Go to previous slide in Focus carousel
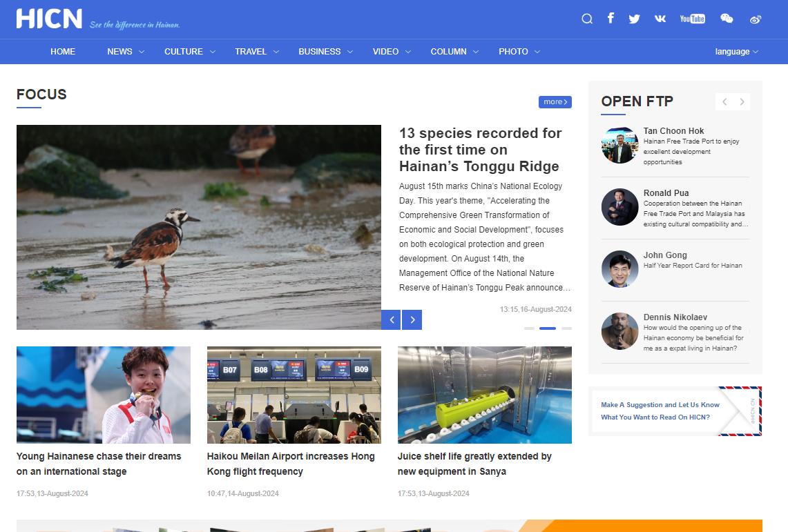Image resolution: width=788 pixels, height=532 pixels. click(391, 319)
